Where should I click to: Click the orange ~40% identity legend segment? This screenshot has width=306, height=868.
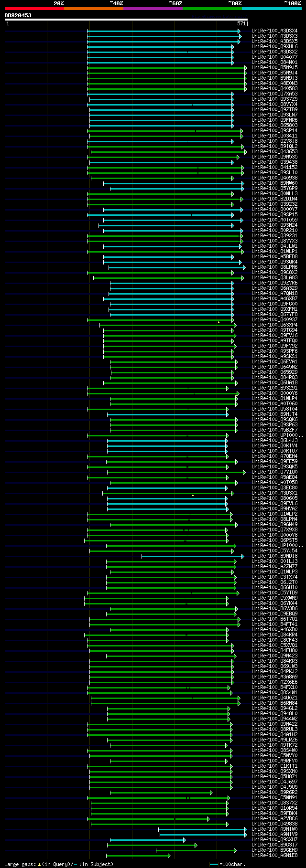tap(93, 9)
